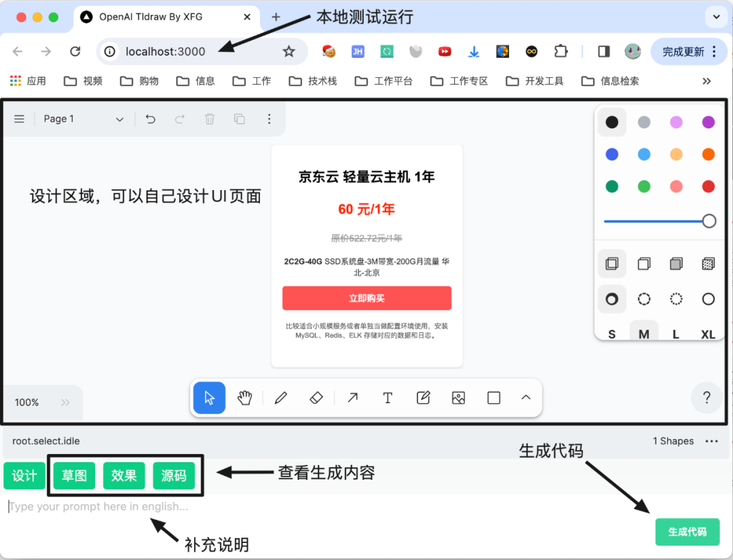Open more actions vertical dots menu
This screenshot has width=733, height=560.
(x=269, y=119)
